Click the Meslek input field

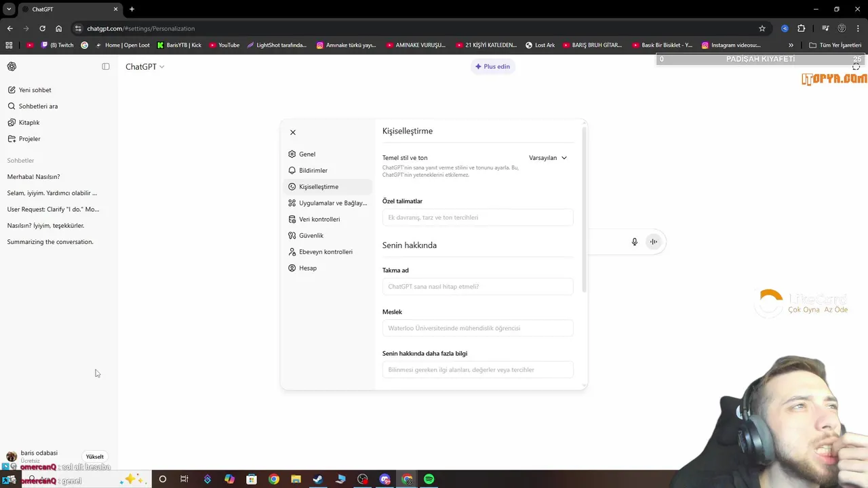(477, 328)
